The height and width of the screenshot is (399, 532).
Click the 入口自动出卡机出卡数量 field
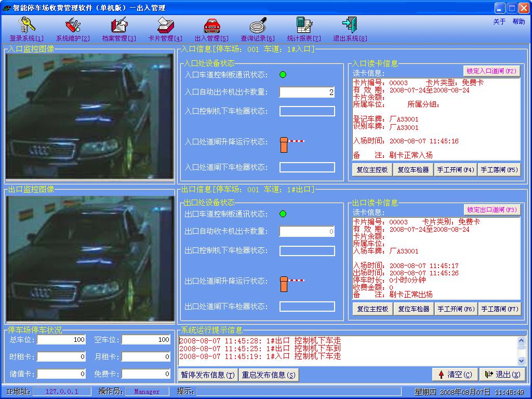pos(307,92)
